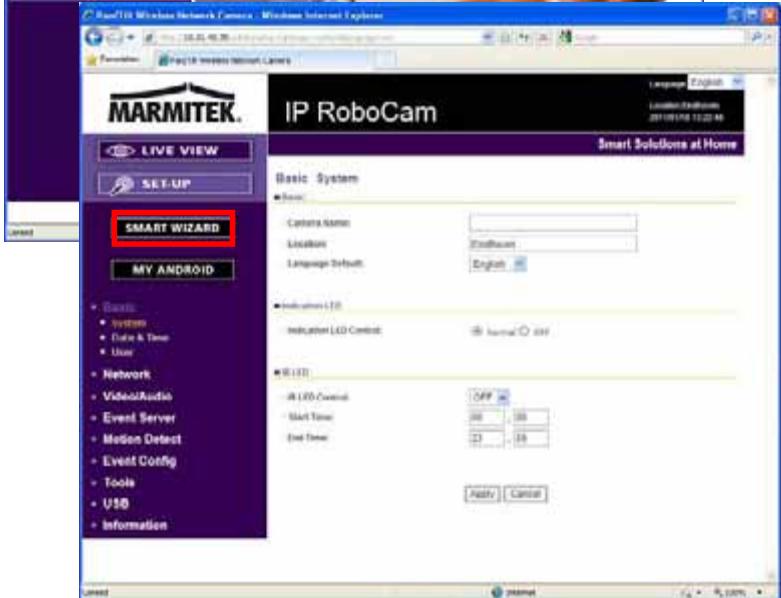Open the MY ANDROID page
Viewport: 781px width, 598px height.
tap(173, 270)
